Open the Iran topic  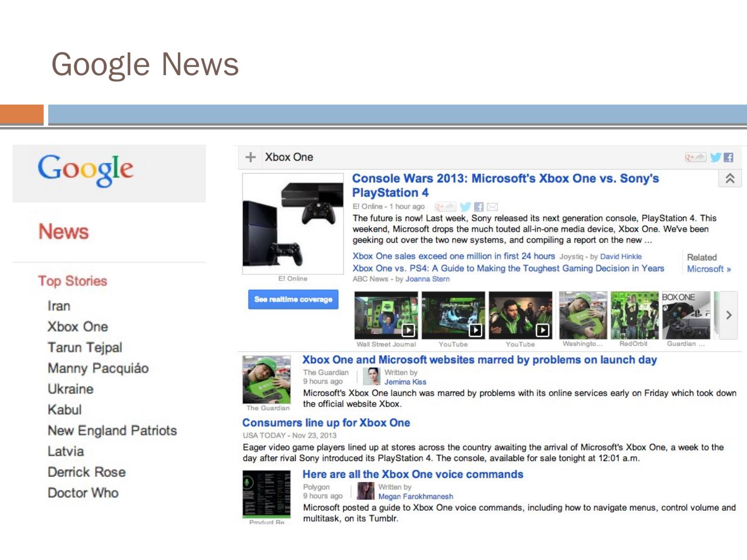[x=59, y=306]
